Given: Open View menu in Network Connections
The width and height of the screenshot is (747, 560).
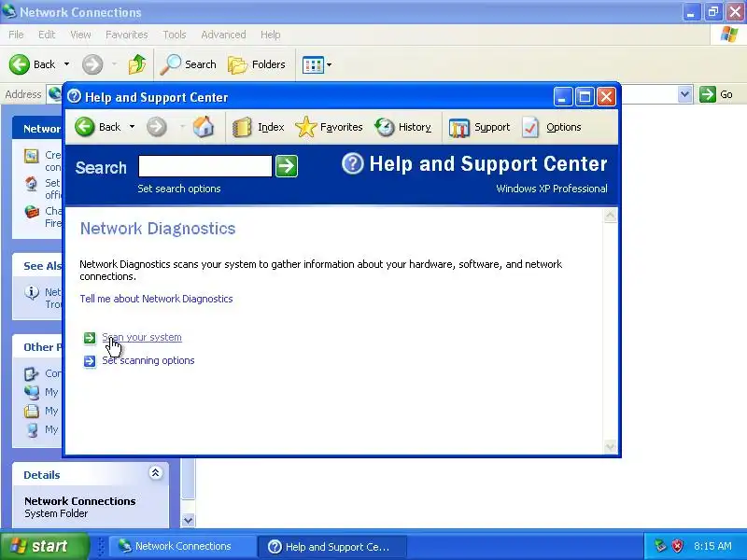Looking at the screenshot, I should click(80, 35).
